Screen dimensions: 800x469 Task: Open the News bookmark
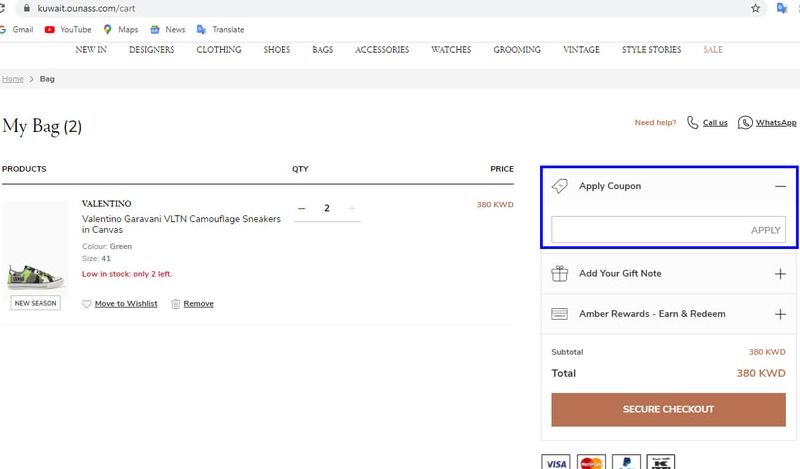167,30
